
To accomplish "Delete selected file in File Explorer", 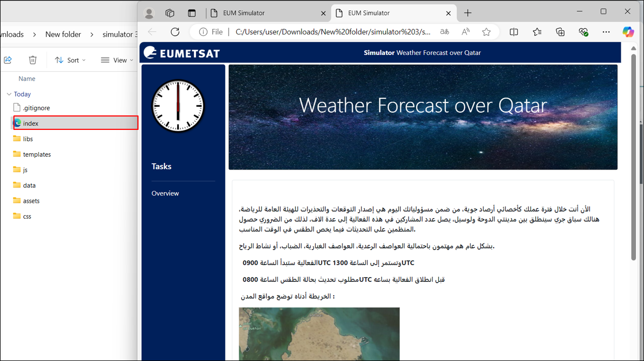I will [33, 60].
